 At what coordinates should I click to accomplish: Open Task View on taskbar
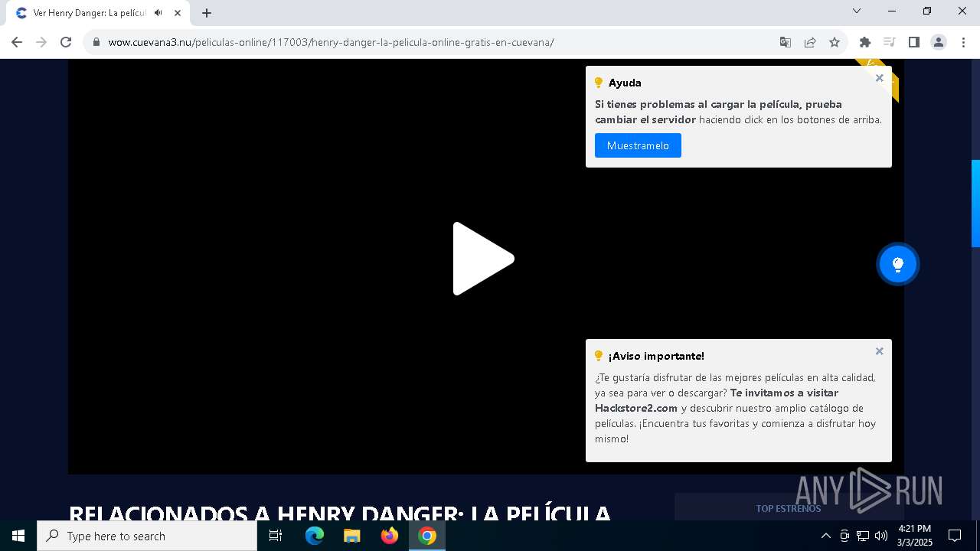(x=276, y=536)
